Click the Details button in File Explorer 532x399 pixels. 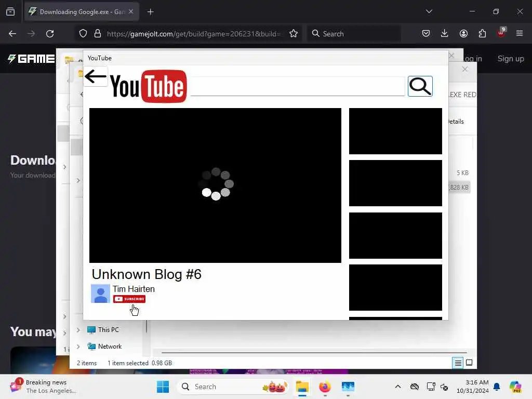(456, 122)
